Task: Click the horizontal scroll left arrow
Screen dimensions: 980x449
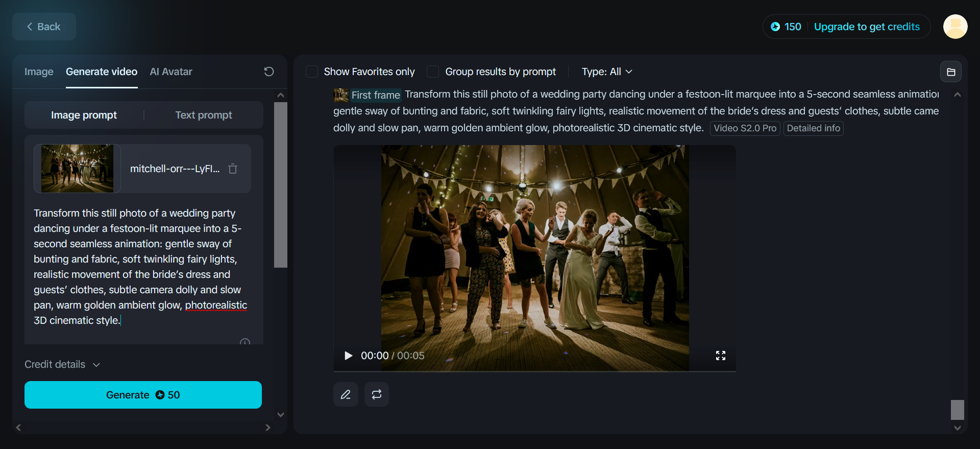Action: [18, 428]
